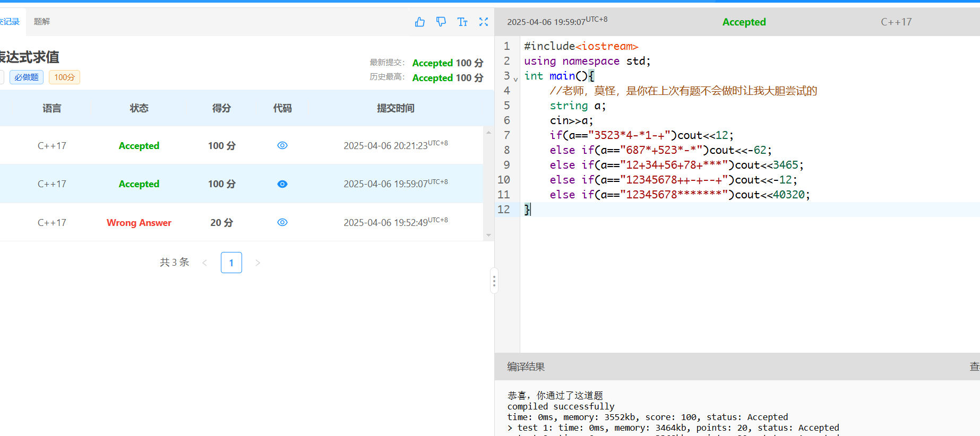Select the 20 分 score cell
The image size is (980, 436).
[221, 223]
